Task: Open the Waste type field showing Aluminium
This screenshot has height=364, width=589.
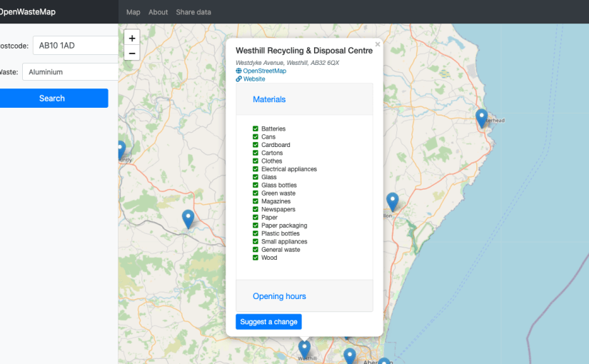Action: 70,72
